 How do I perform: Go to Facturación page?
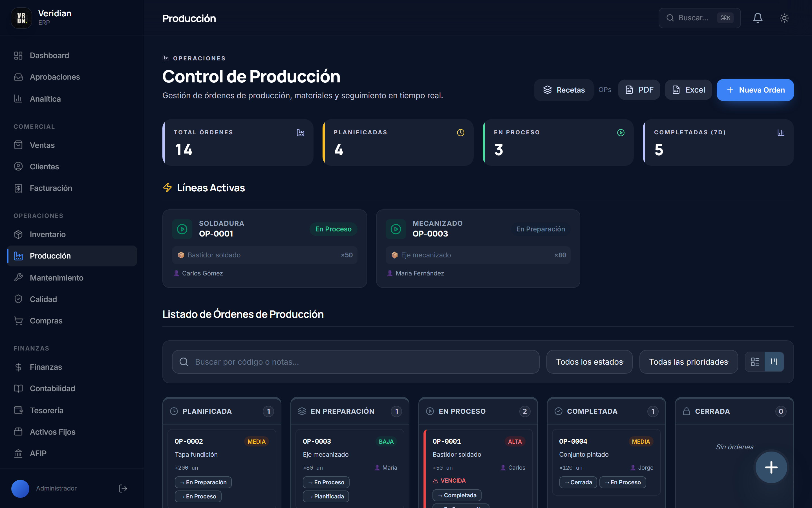click(x=72, y=188)
